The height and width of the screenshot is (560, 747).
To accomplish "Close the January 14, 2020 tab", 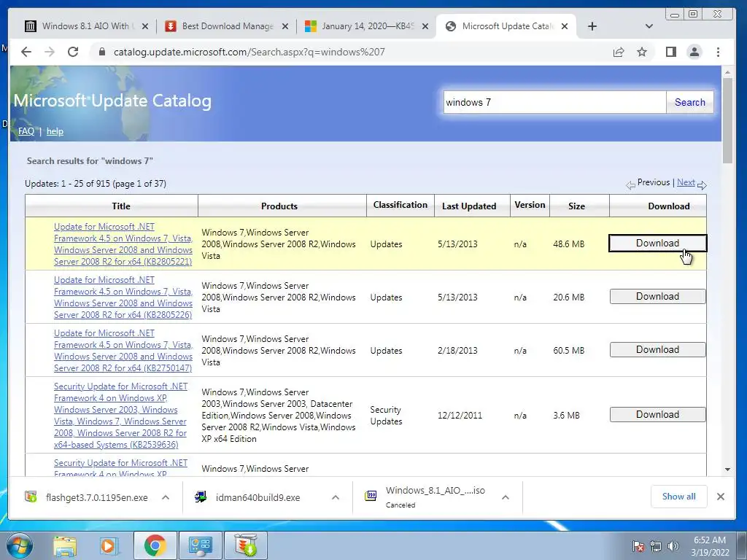I will coord(425,27).
